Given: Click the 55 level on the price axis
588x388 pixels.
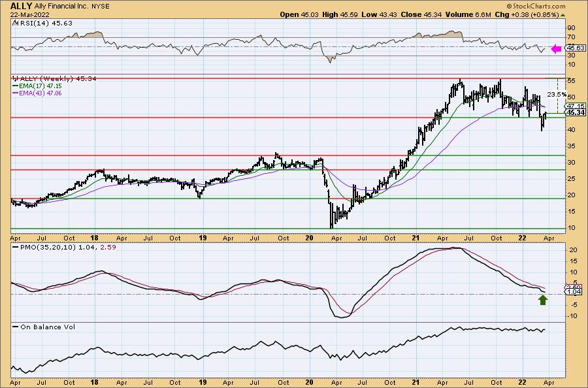Looking at the screenshot, I should point(571,80).
